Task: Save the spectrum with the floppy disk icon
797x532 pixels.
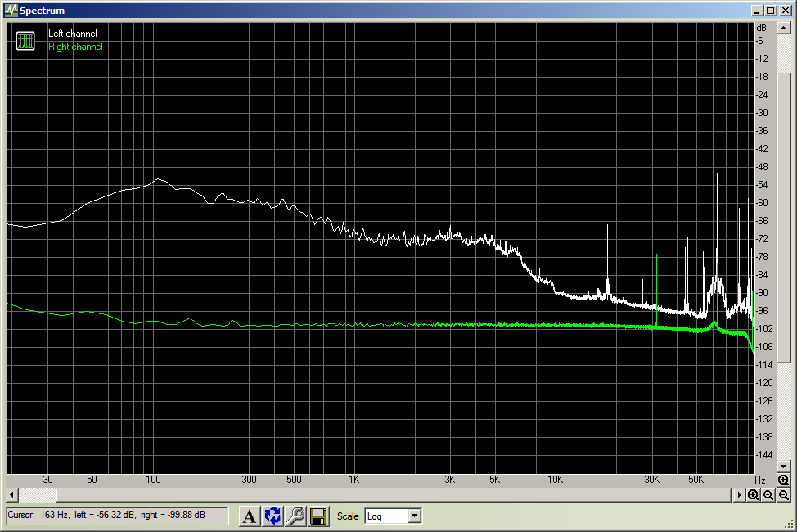Action: (x=318, y=516)
